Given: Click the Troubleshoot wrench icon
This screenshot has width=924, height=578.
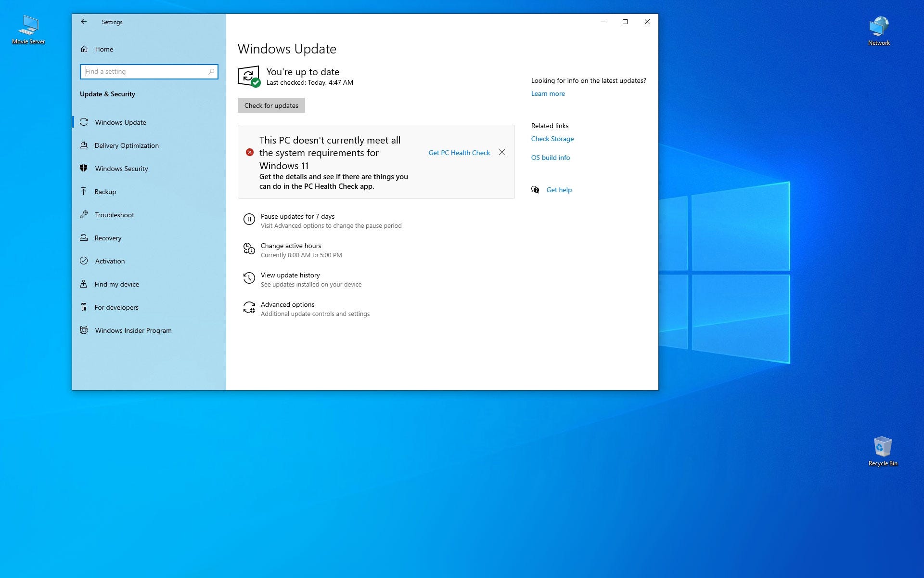Looking at the screenshot, I should (x=84, y=215).
